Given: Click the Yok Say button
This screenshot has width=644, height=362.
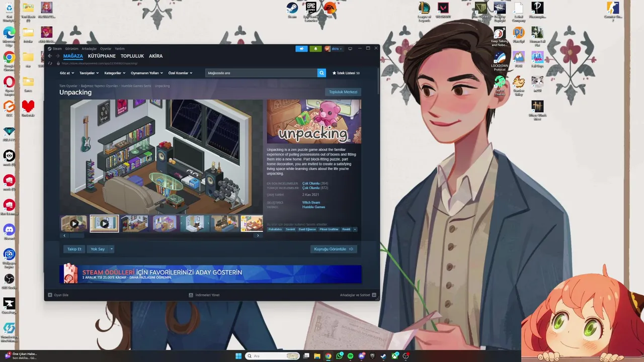Looking at the screenshot, I should (98, 249).
